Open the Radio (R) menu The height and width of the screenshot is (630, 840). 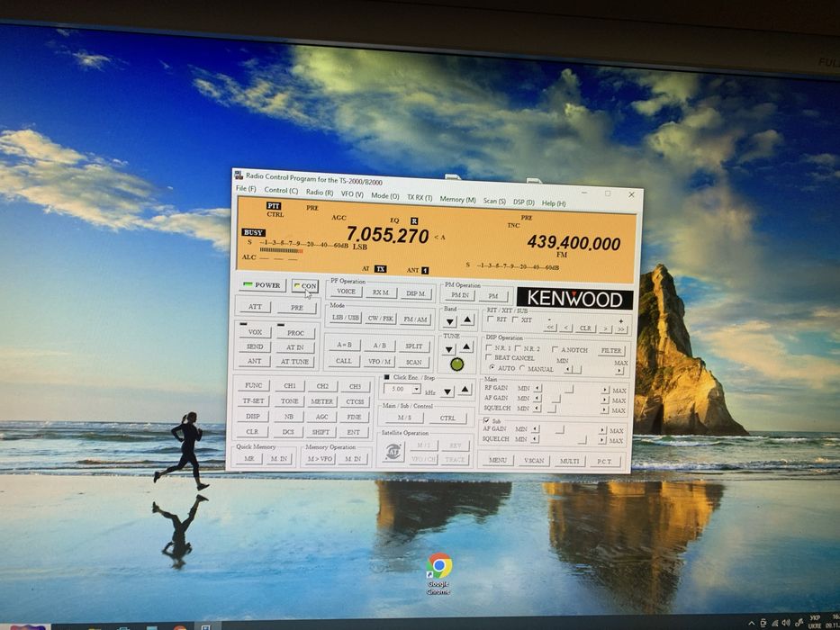pos(320,193)
